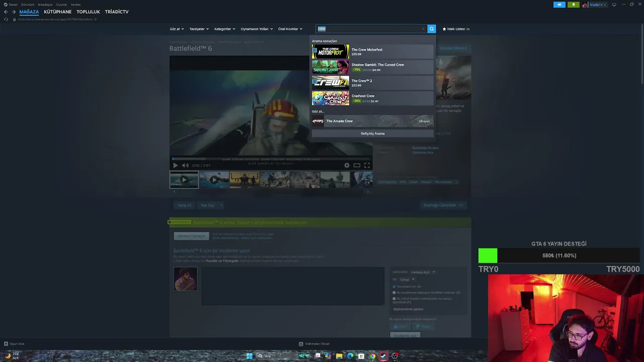Toggle trailer theater mode icon

click(357, 165)
